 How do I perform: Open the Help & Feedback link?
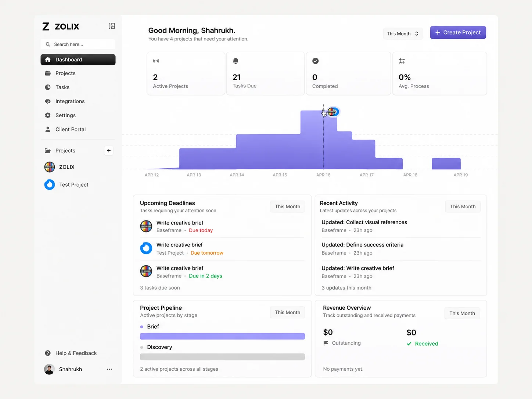[76, 353]
